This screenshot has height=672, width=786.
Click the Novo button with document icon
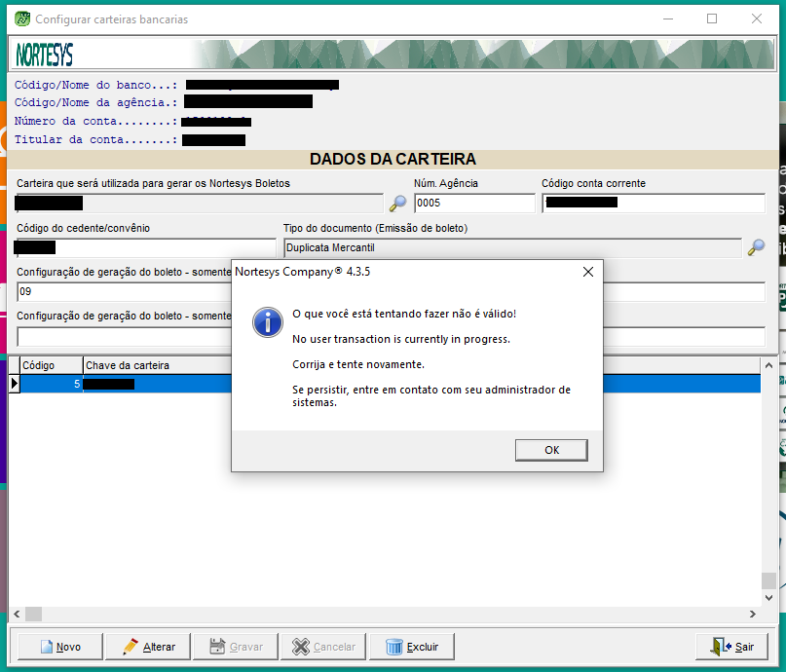coord(60,647)
